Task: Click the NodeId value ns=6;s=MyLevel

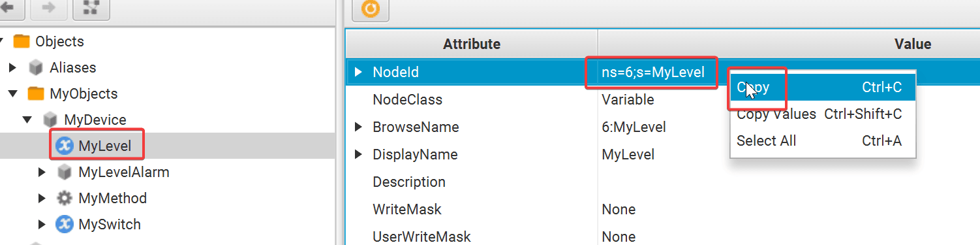Action: click(x=653, y=73)
